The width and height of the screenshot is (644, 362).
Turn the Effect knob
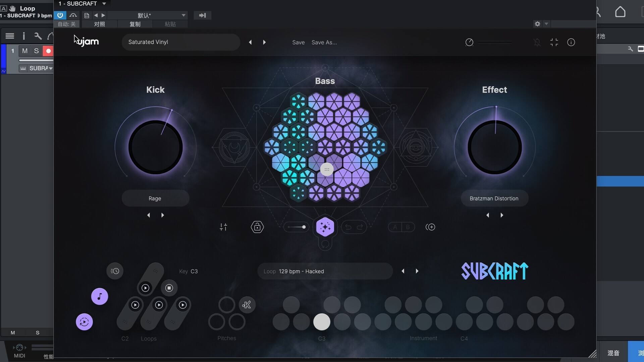pyautogui.click(x=495, y=147)
